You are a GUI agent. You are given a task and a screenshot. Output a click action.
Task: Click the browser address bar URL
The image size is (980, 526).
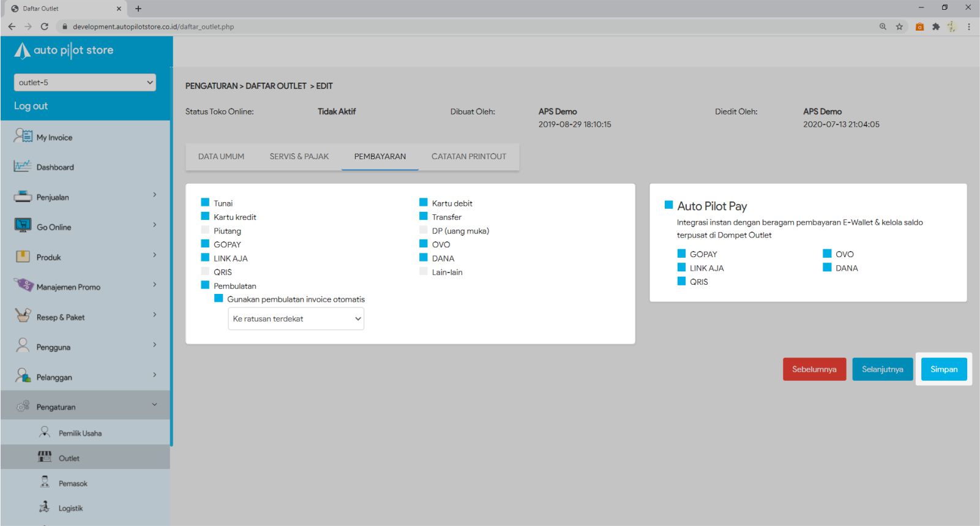point(153,26)
